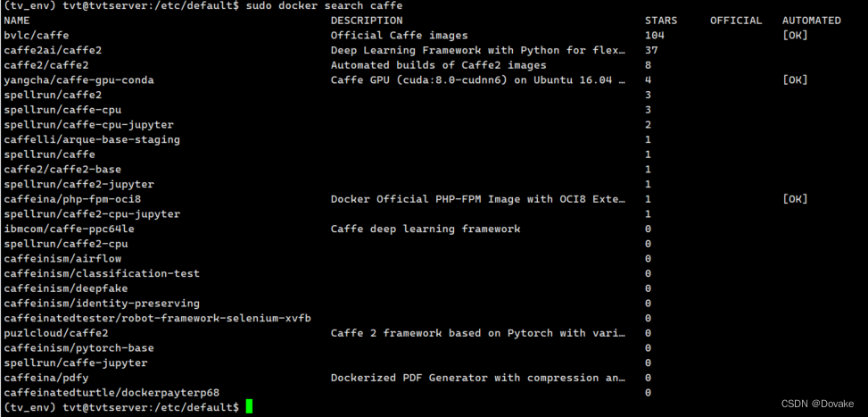Click the OFFICIAL column header

[x=736, y=21]
